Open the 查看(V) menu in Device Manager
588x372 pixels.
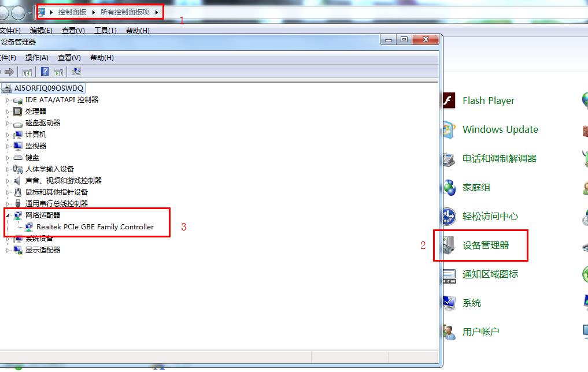point(69,58)
